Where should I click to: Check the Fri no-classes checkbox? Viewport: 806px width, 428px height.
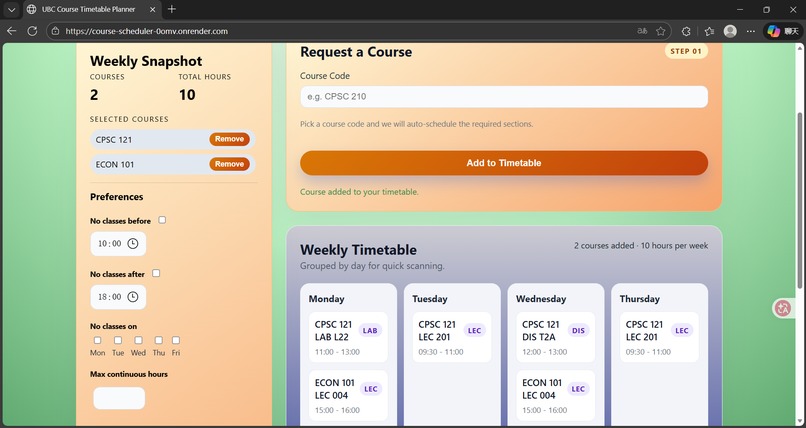pyautogui.click(x=176, y=340)
